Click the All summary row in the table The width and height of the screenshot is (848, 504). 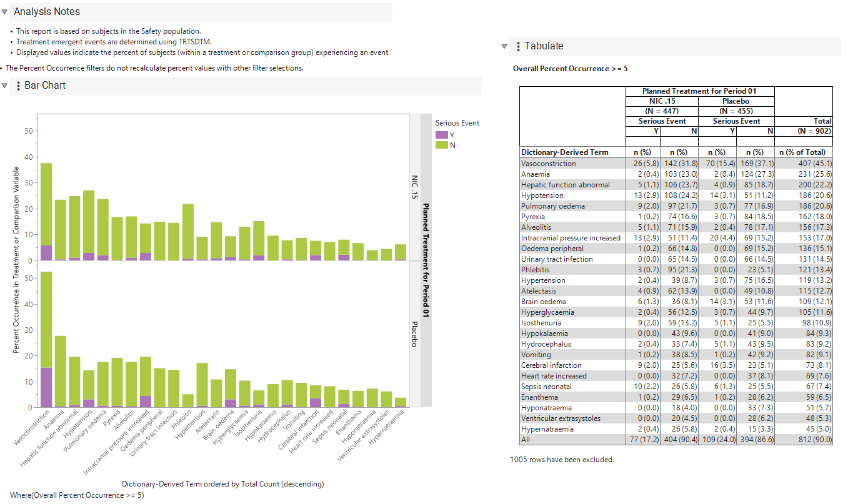tap(676, 440)
